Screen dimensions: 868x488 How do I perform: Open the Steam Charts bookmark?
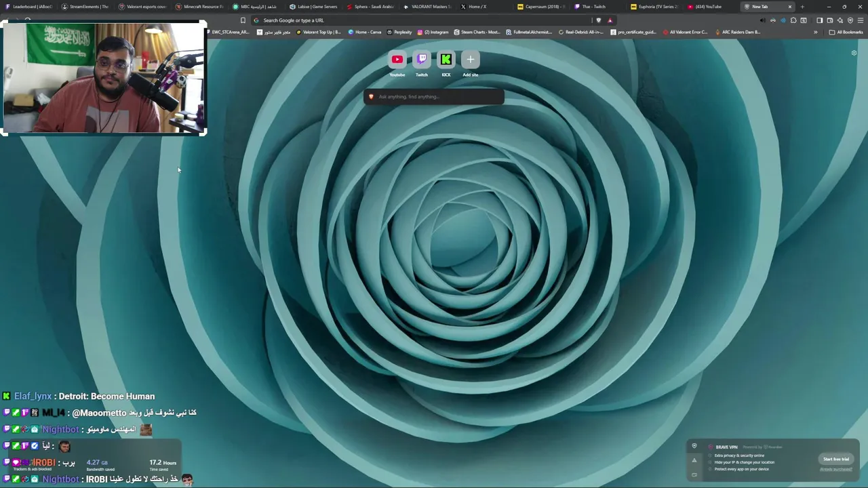[x=477, y=32]
